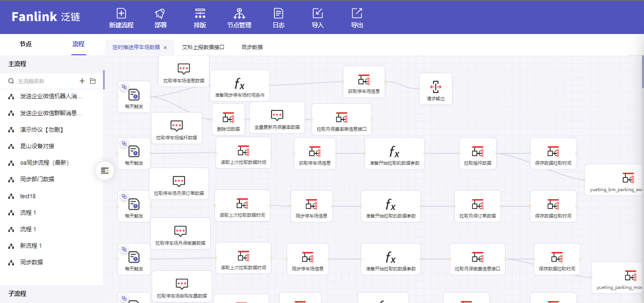Close the 定时推送停车场数据 tab
This screenshot has height=303, width=644.
pos(165,48)
